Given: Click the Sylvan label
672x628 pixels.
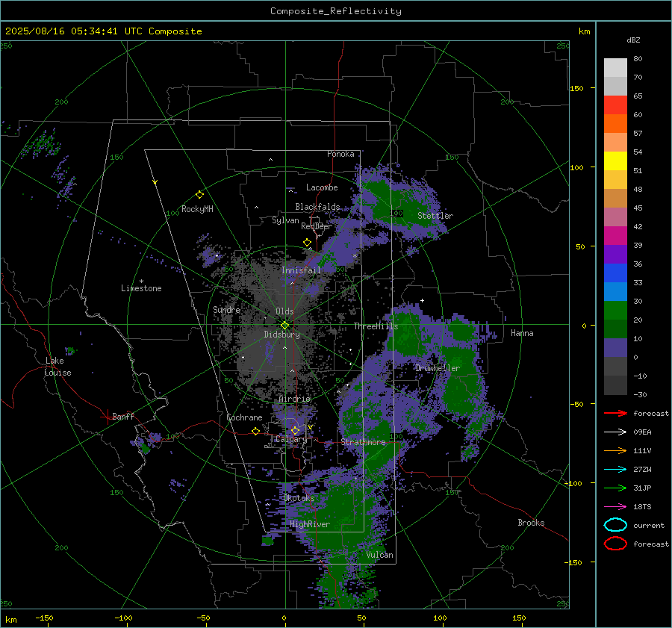Looking at the screenshot, I should pos(285,220).
